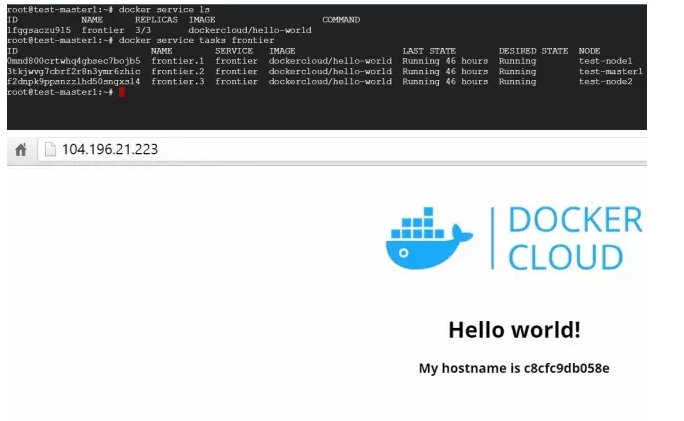Click task name frontier.3
Image resolution: width=684 pixels, height=421 pixels.
(178, 82)
